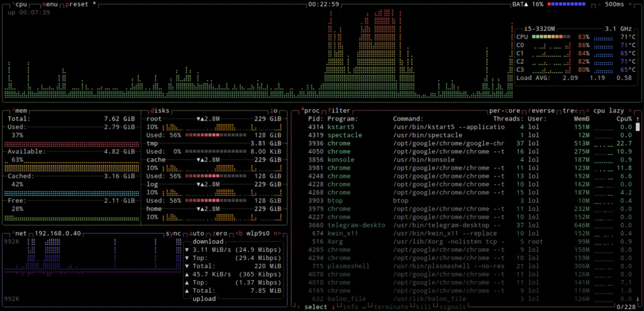The height and width of the screenshot is (311, 644).
Task: Open the btop menu
Action: coord(50,4)
